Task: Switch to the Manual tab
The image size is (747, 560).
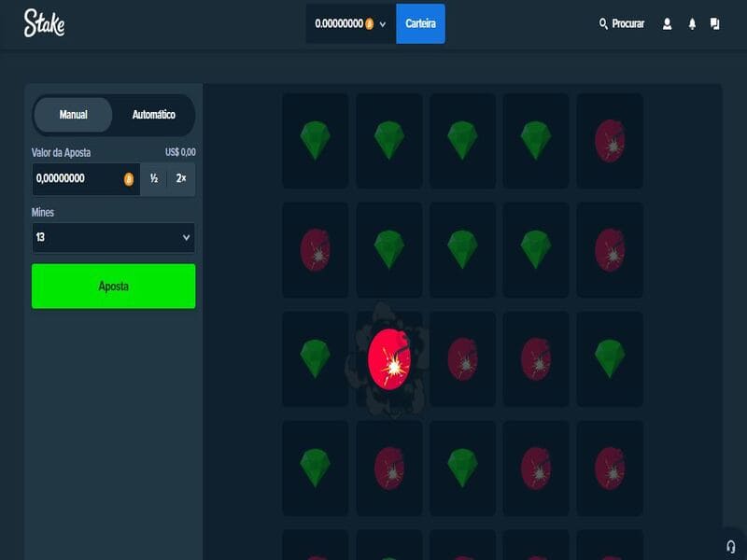Action: click(x=74, y=115)
